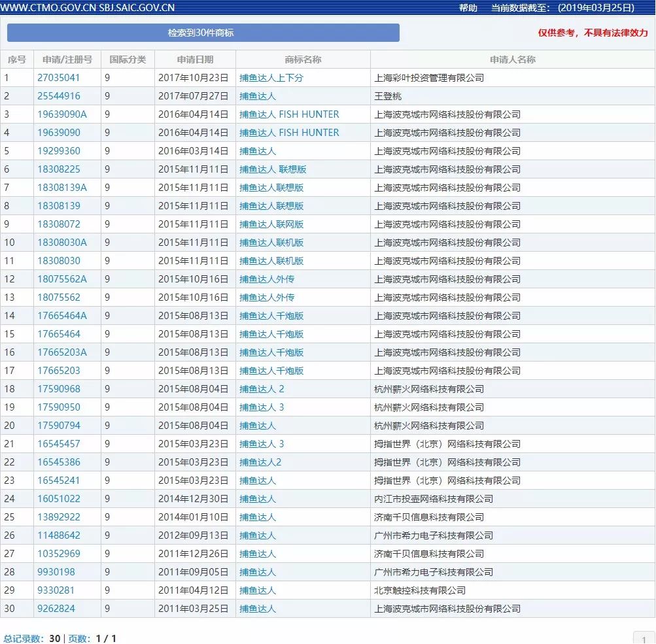Open the 帮助 help link
This screenshot has height=644, width=656.
point(468,8)
